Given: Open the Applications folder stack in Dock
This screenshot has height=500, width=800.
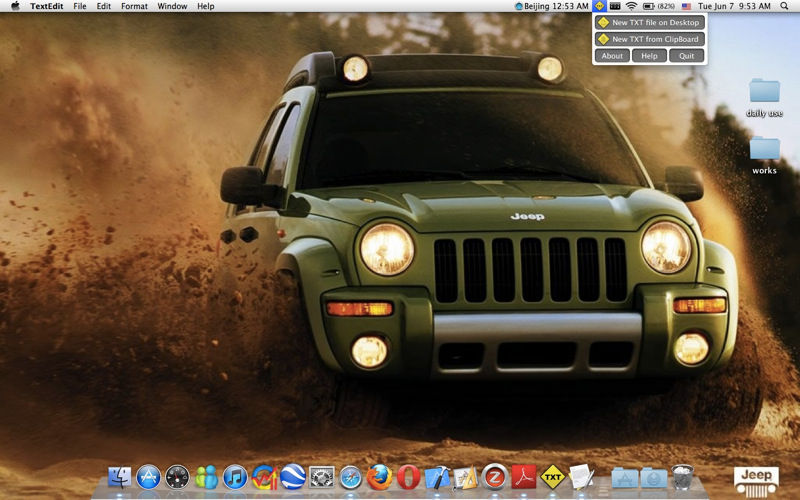Looking at the screenshot, I should click(x=624, y=479).
